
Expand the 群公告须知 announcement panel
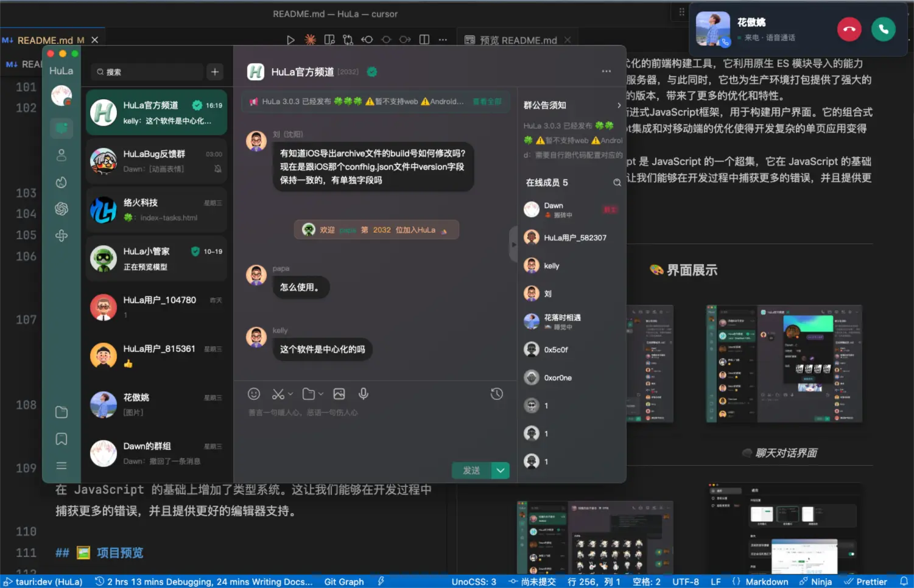point(619,105)
